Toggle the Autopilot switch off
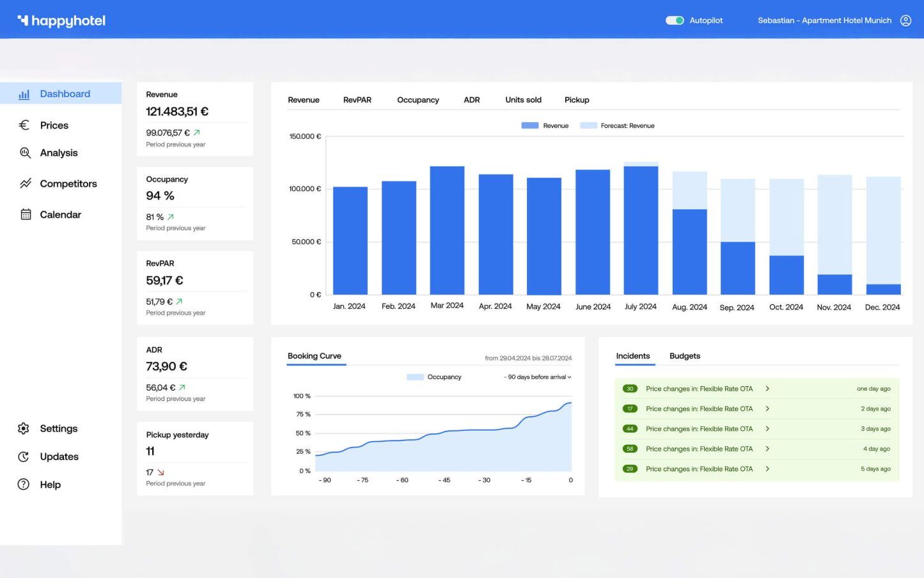 click(675, 20)
